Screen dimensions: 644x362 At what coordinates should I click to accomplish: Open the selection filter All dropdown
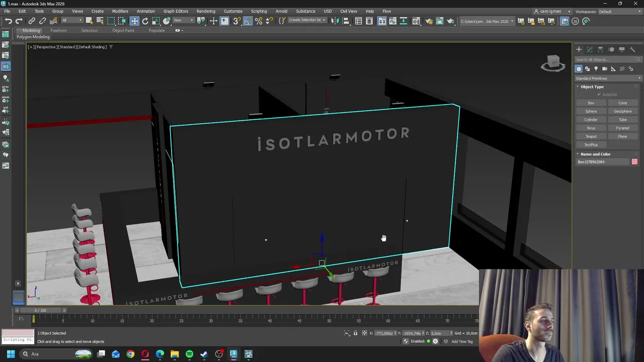71,21
